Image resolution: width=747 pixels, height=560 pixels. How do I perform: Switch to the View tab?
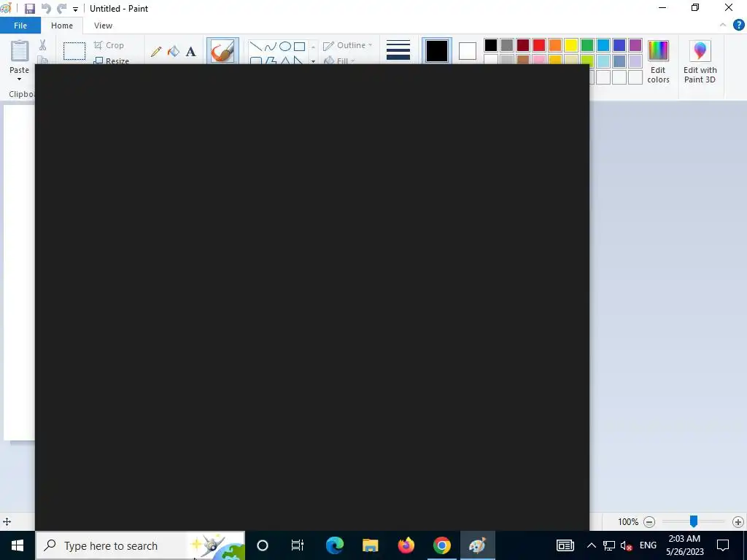tap(103, 26)
